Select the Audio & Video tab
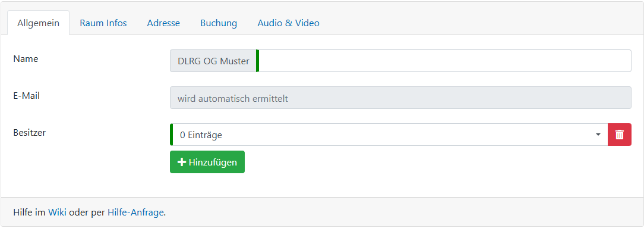Viewport: 644px width, 228px height. click(288, 23)
